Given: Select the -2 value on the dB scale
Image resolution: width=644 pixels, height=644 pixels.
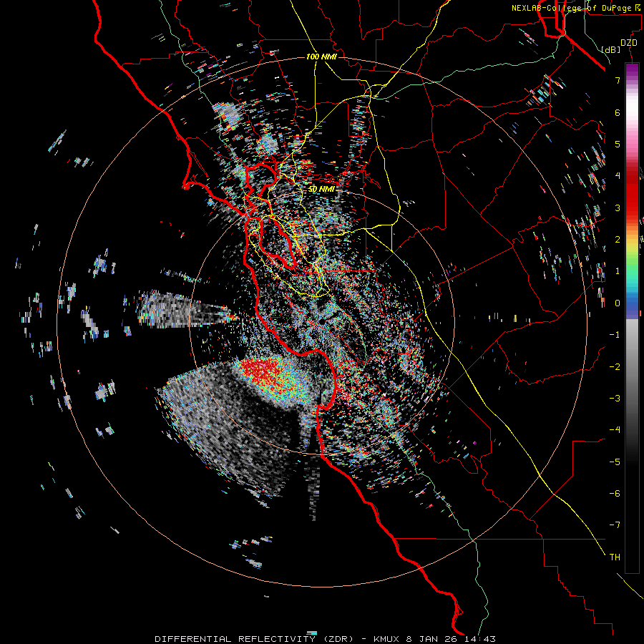Looking at the screenshot, I should pos(615,367).
